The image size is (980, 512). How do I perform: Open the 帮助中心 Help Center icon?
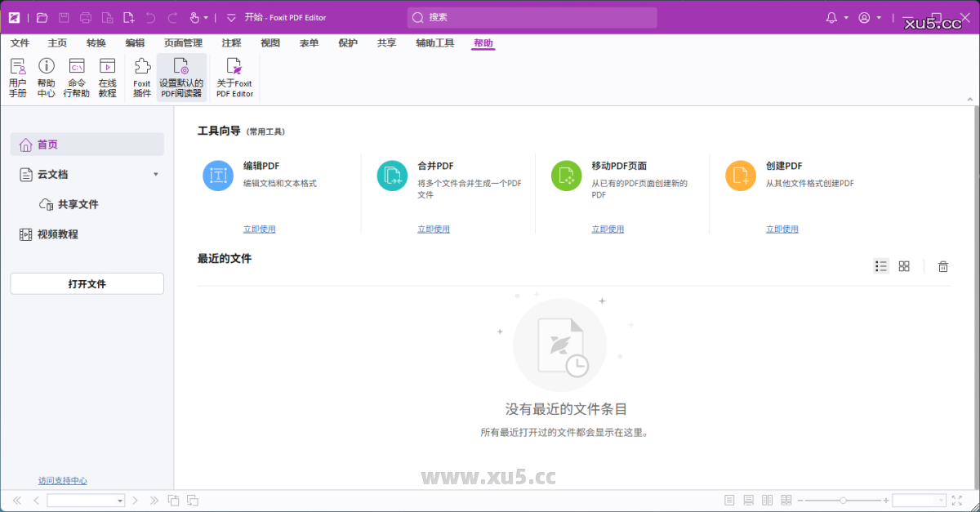pos(47,76)
